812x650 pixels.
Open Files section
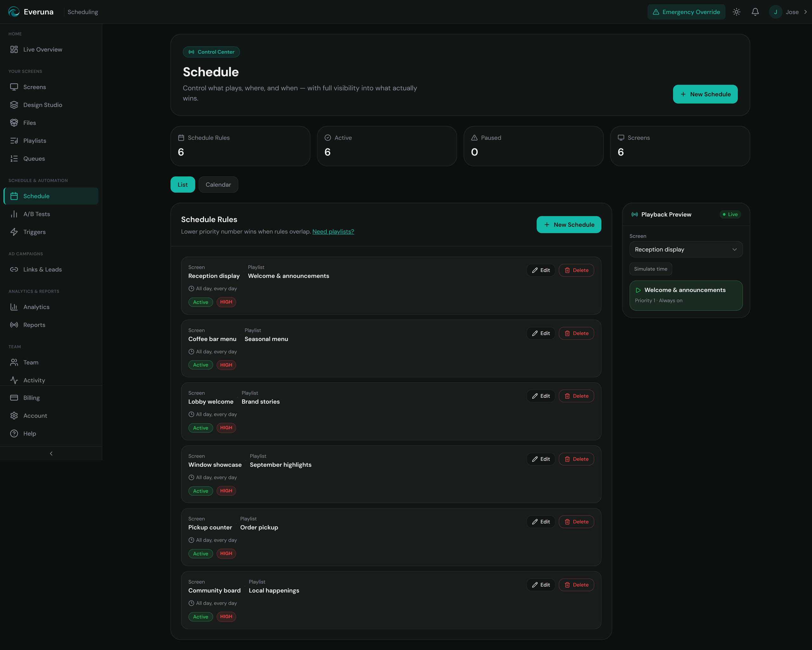[51, 123]
